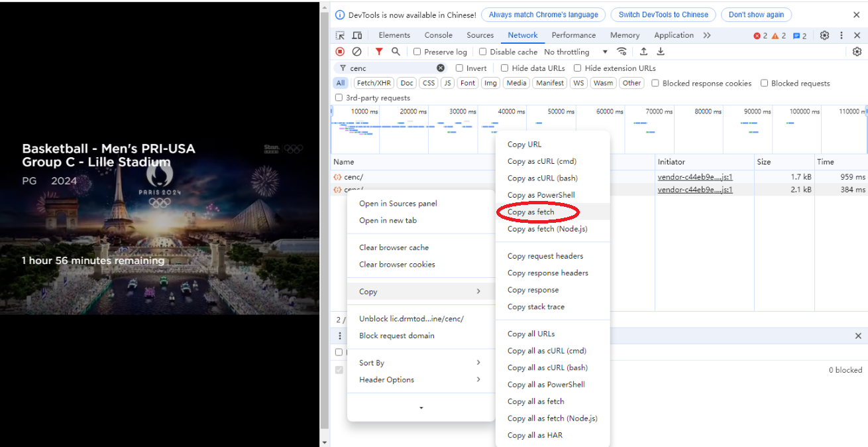Image resolution: width=868 pixels, height=447 pixels.
Task: Toggle the red filter funnel icon
Action: point(379,52)
